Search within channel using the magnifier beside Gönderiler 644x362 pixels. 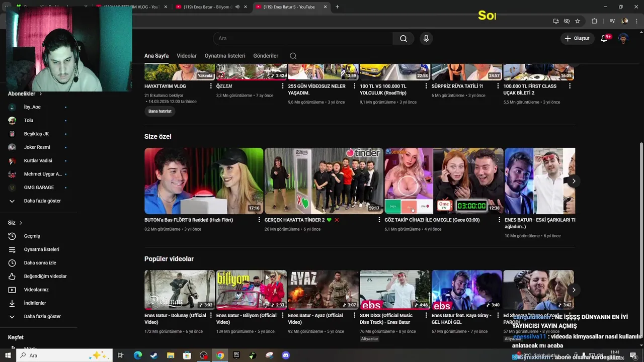pyautogui.click(x=293, y=56)
